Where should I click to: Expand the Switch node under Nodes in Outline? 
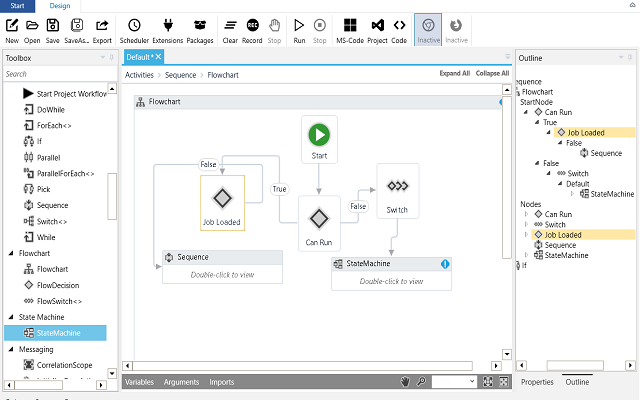click(x=525, y=224)
